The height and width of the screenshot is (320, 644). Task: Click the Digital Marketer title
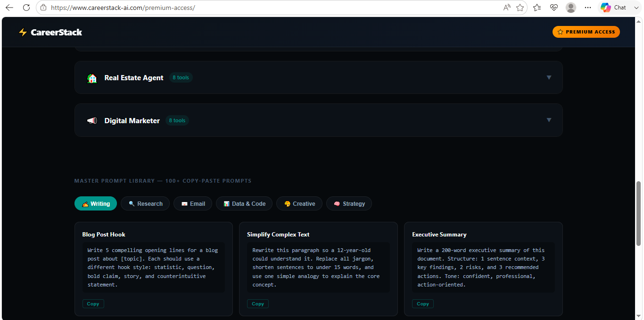[132, 121]
